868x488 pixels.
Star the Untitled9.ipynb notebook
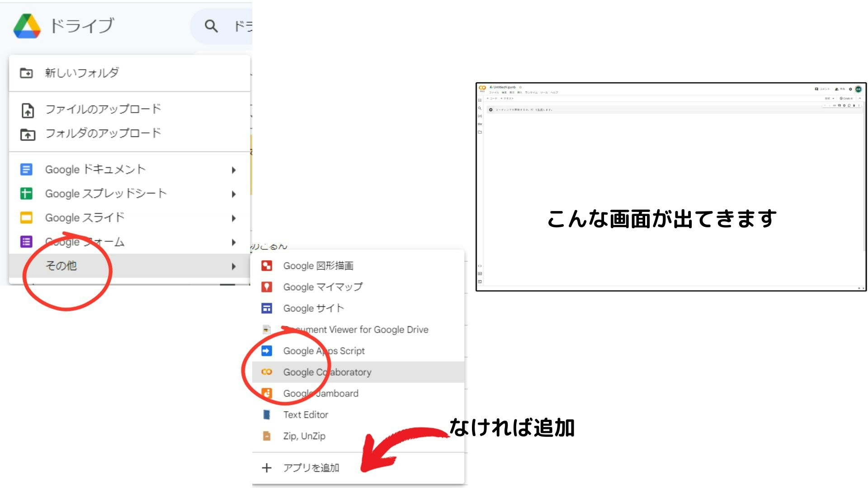point(520,87)
